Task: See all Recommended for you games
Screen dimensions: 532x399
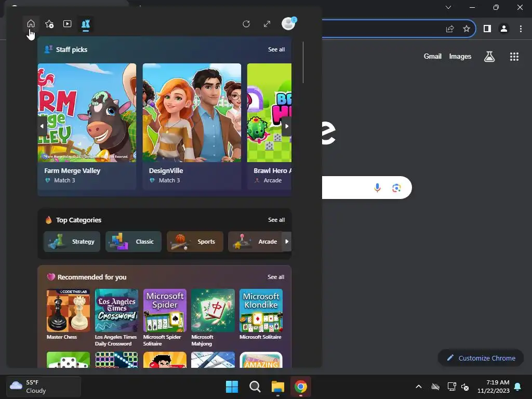Action: click(276, 277)
